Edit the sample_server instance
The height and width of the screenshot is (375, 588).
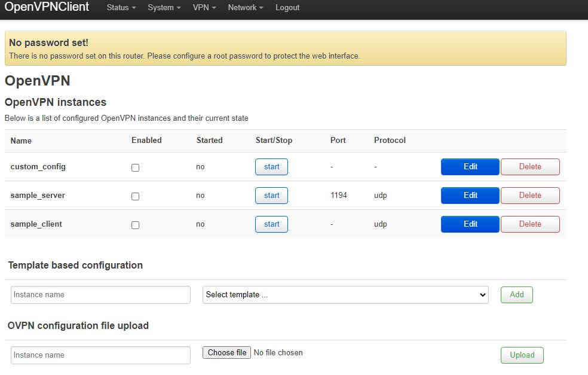470,196
